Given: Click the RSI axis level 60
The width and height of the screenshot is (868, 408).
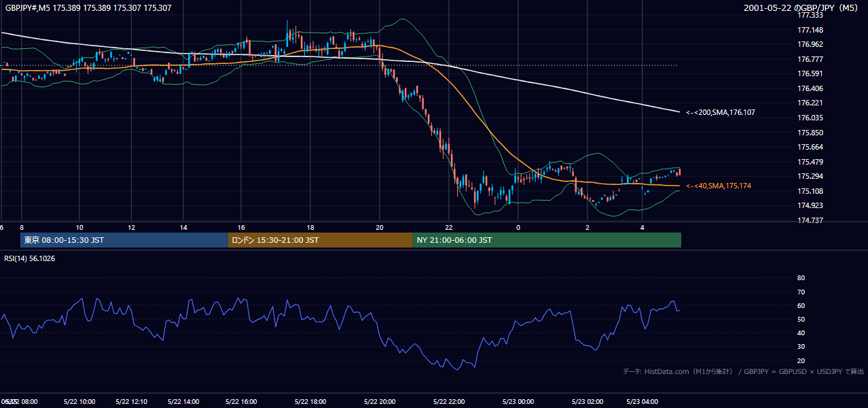Looking at the screenshot, I should click(x=801, y=305).
